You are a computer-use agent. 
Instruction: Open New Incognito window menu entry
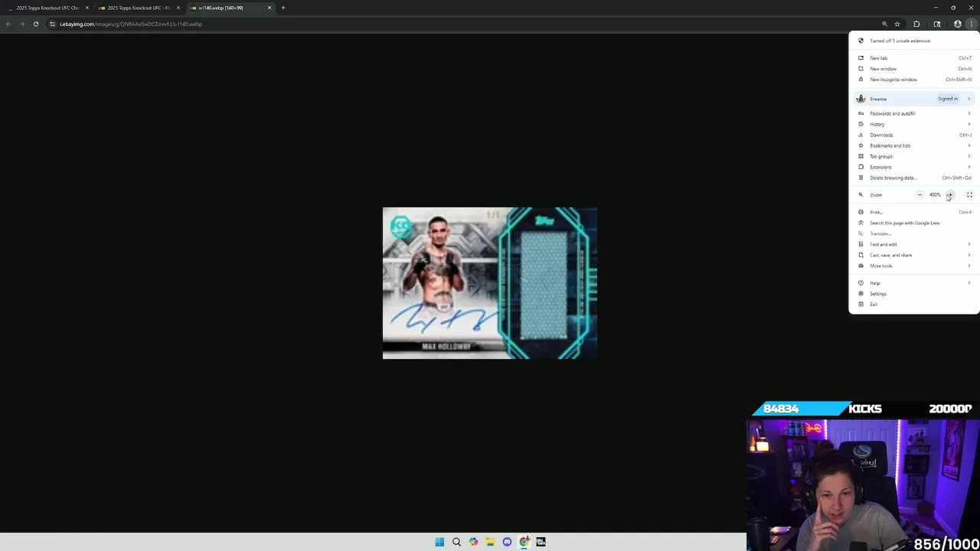[x=914, y=80]
